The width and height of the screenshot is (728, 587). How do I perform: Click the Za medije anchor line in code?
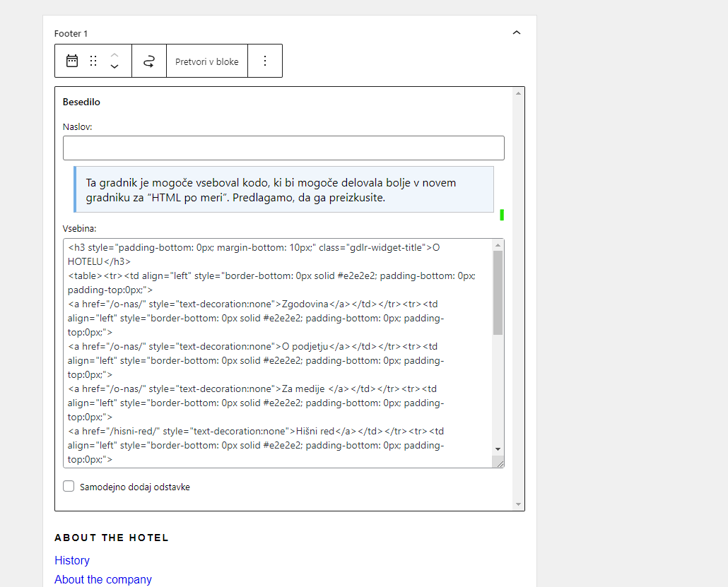tap(252, 389)
